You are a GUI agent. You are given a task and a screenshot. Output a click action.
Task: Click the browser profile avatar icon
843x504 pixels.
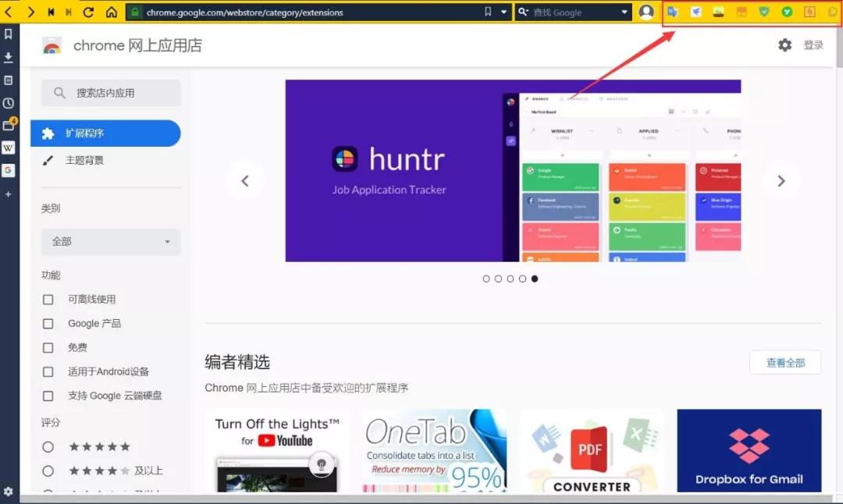646,12
